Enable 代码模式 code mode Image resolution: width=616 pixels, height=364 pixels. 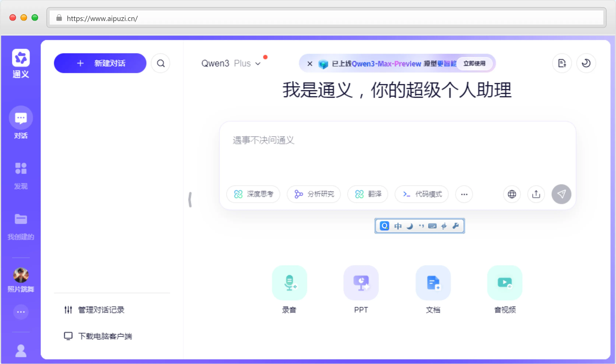point(422,194)
